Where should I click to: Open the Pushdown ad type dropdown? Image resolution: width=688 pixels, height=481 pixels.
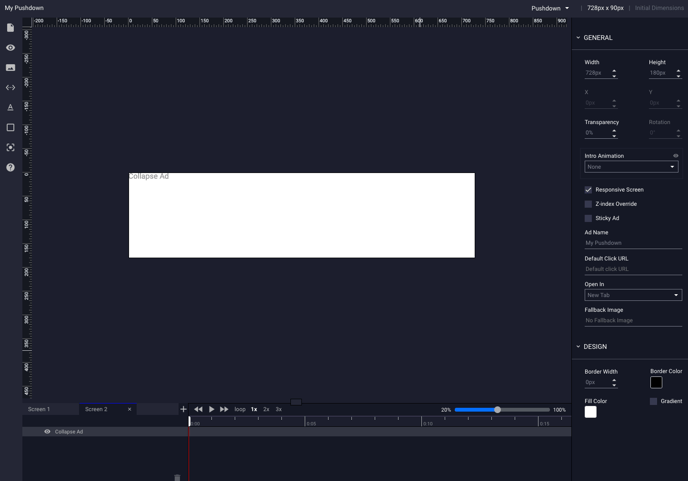(550, 8)
